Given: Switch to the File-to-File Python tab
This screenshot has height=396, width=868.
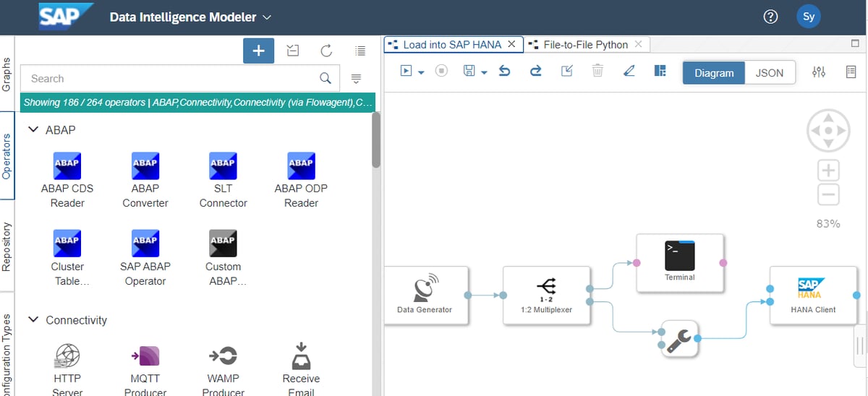Looking at the screenshot, I should click(x=585, y=44).
